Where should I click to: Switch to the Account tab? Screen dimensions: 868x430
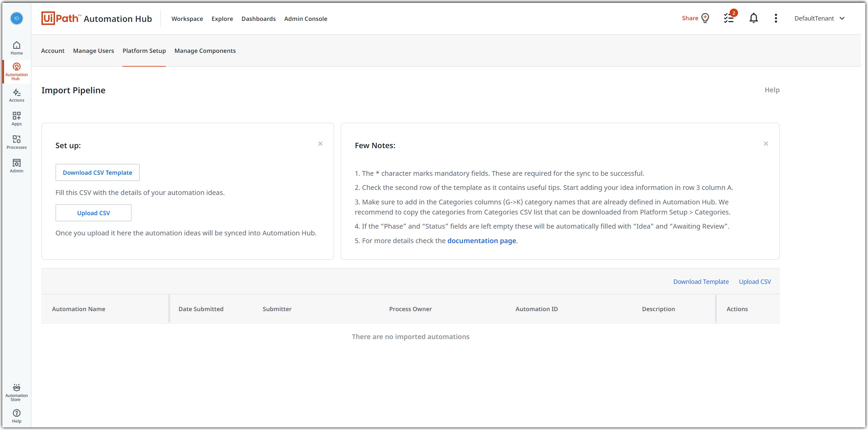pyautogui.click(x=53, y=51)
